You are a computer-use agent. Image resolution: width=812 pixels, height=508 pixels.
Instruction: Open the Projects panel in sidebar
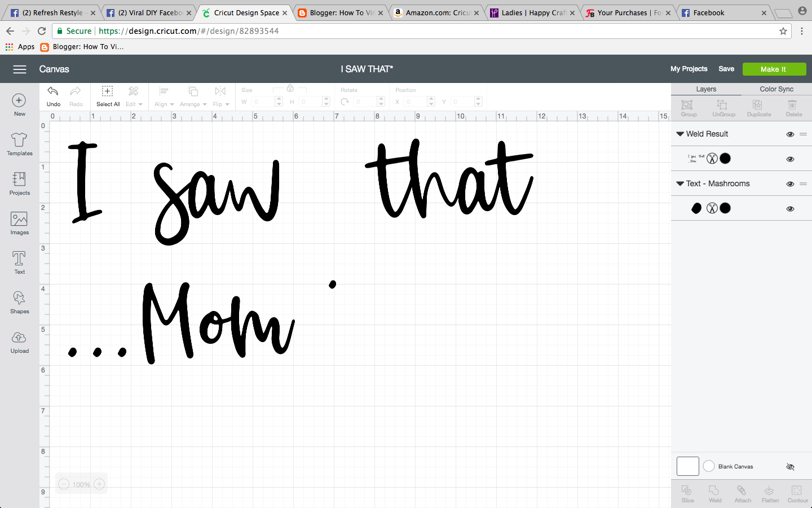click(x=19, y=184)
